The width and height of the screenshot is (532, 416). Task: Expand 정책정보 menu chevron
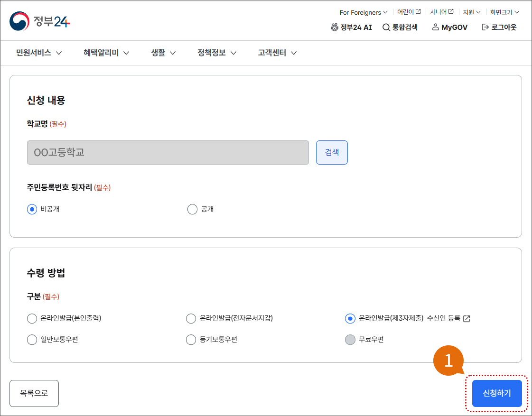[x=233, y=53]
